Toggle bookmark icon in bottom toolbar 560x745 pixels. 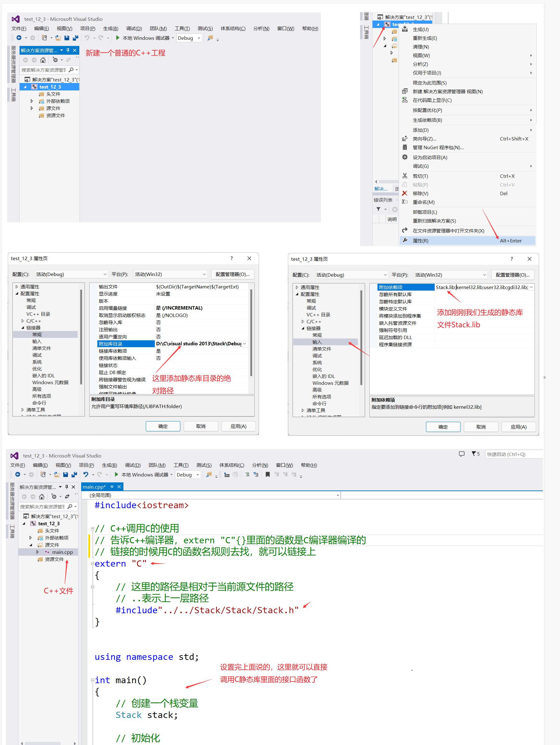coord(267,475)
